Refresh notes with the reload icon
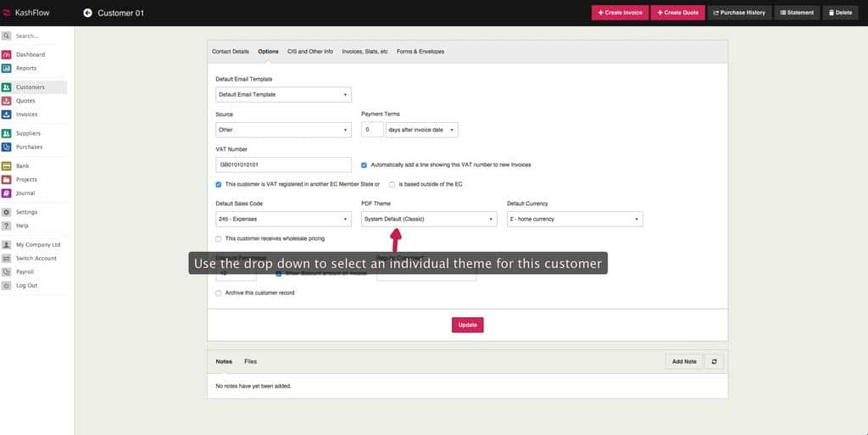Screen dimensions: 868x435 tap(714, 361)
